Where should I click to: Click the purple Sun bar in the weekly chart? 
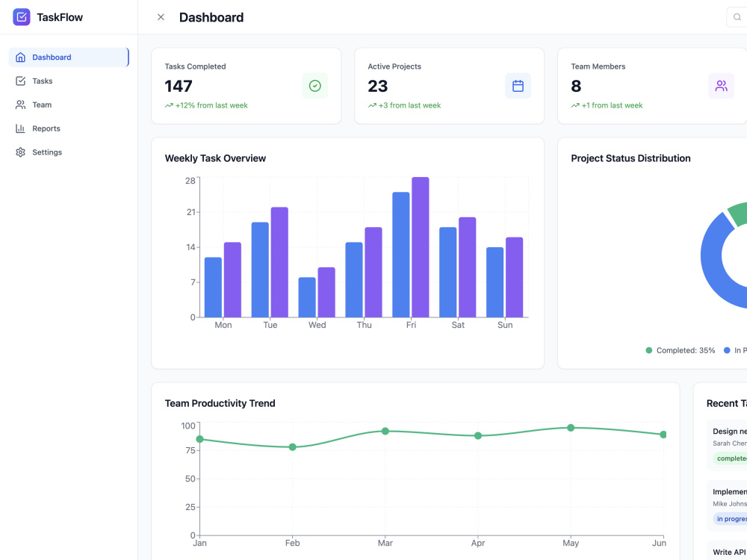pos(515,277)
